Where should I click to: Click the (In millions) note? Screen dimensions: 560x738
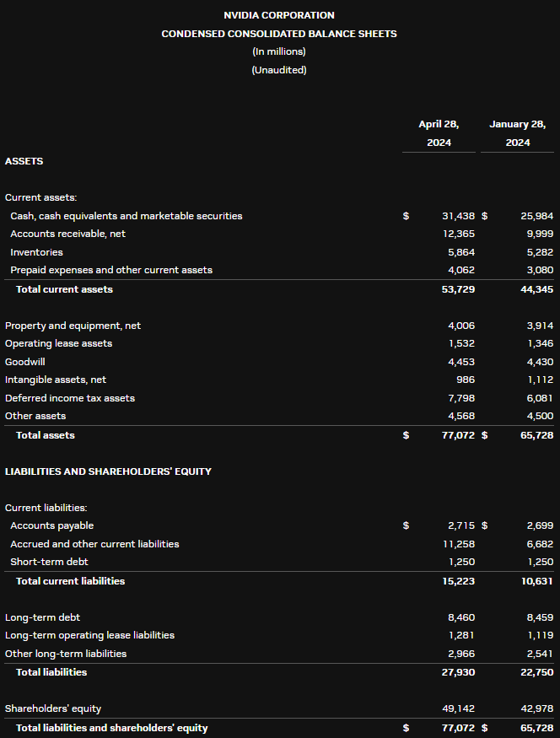[x=279, y=51]
